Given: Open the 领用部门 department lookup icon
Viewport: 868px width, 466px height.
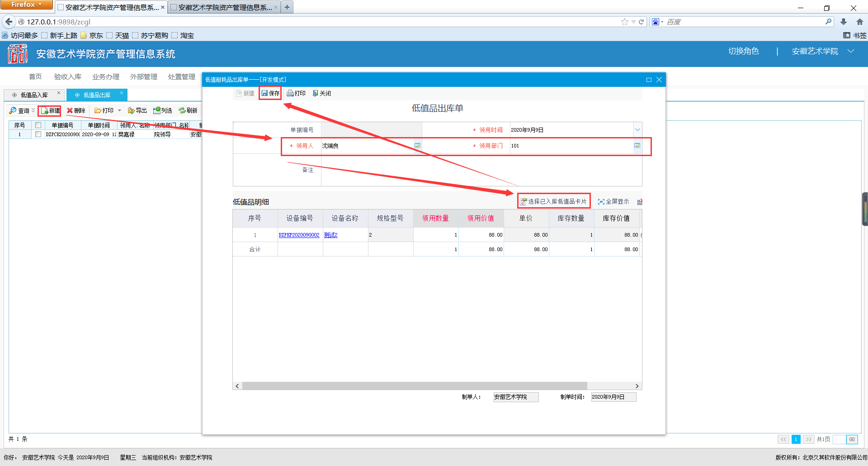Looking at the screenshot, I should point(637,146).
